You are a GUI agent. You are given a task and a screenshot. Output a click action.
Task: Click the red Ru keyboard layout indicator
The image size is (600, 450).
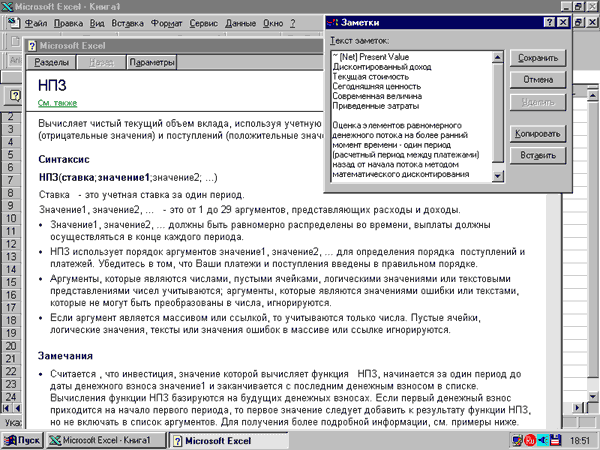click(x=530, y=440)
